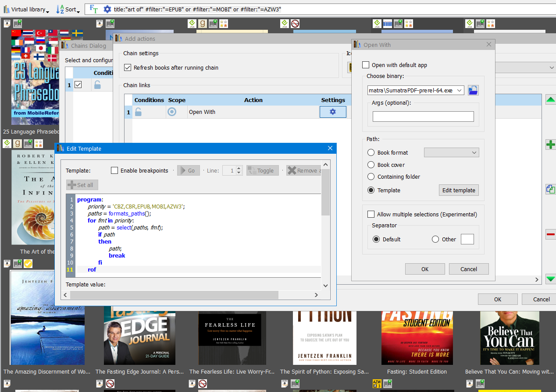
Task: Click lock icon in Chains Dialog row 1
Action: pyautogui.click(x=97, y=85)
